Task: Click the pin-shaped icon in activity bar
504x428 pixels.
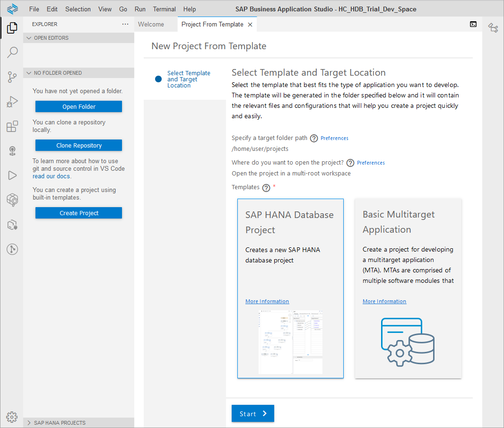Action: tap(12, 151)
